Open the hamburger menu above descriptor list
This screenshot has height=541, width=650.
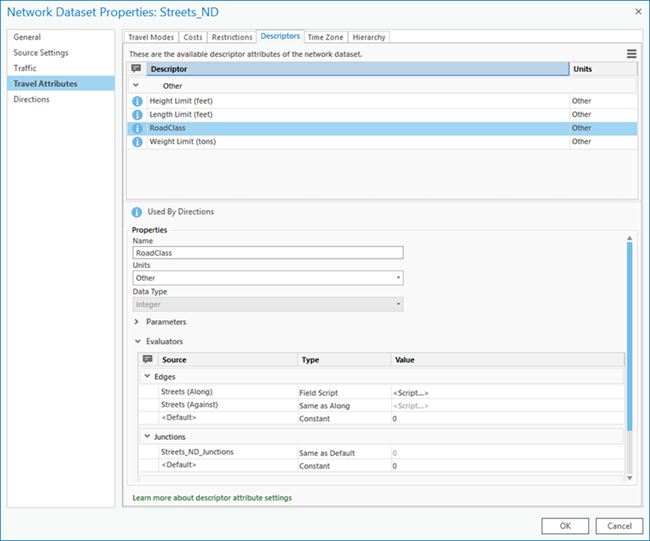click(x=631, y=54)
